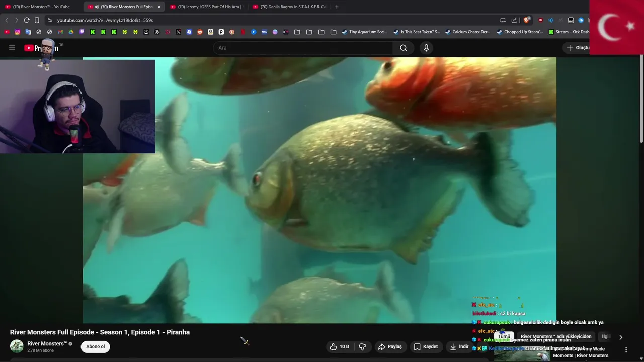Switch to Danila Bagrov in S.T.A.L.K.E.R. tab
This screenshot has height=362, width=644.
(x=289, y=7)
